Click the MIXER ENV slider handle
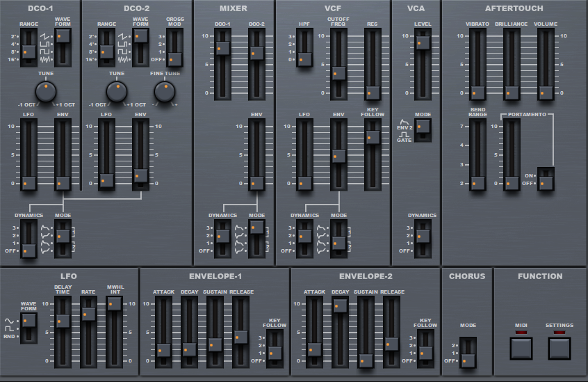 [257, 184]
